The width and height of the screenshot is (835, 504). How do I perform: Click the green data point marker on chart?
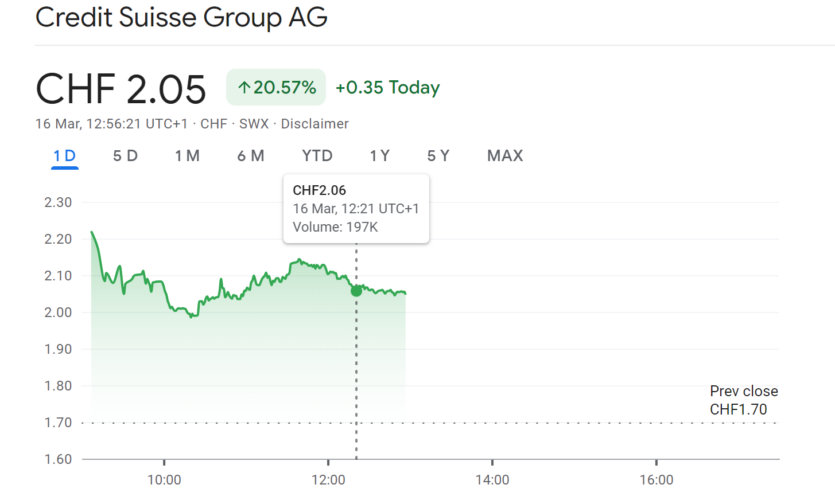pyautogui.click(x=356, y=291)
